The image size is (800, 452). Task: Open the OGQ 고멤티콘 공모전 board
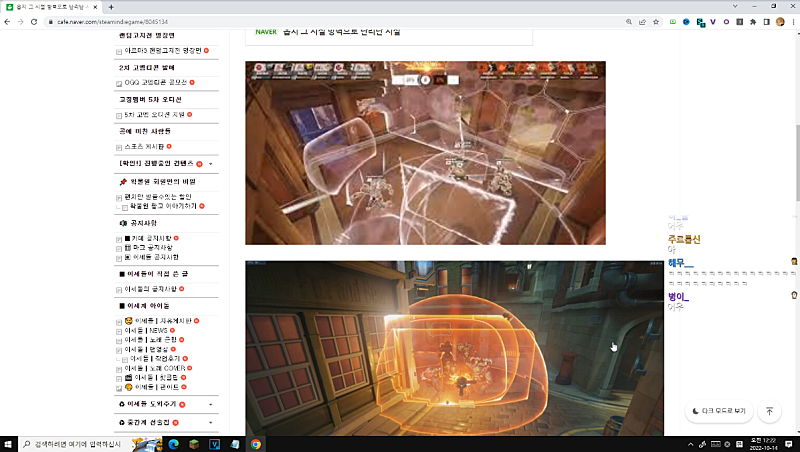[x=156, y=82]
